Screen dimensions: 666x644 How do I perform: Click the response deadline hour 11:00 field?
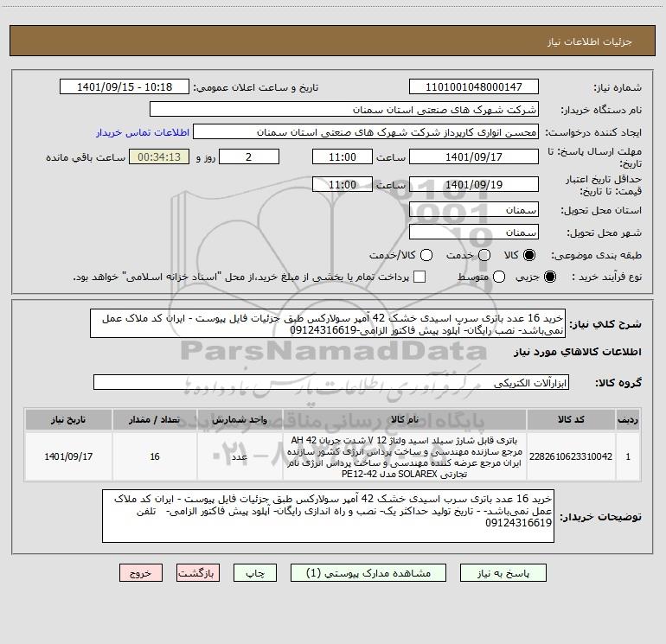pos(343,156)
